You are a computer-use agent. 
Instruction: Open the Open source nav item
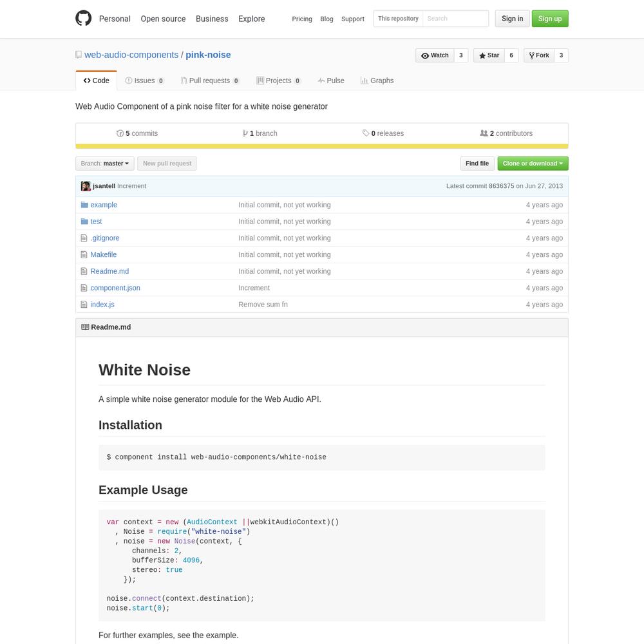pyautogui.click(x=163, y=19)
